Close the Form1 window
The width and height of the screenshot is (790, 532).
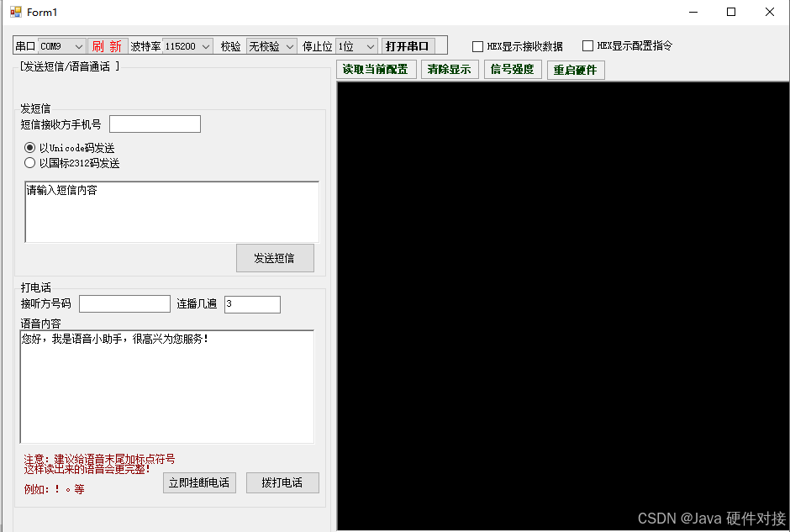[769, 12]
